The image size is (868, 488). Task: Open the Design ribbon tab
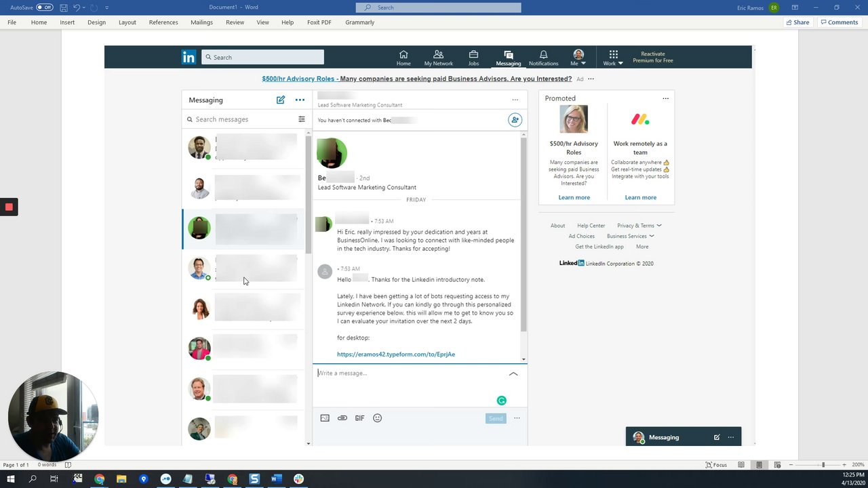click(96, 22)
